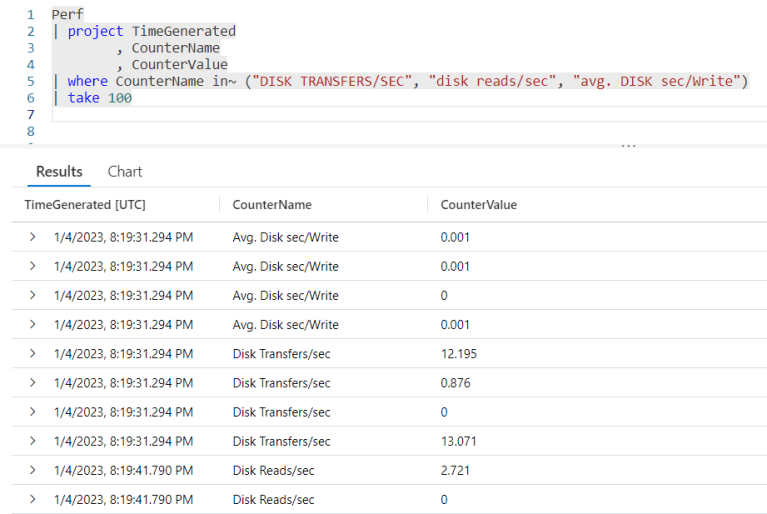The image size is (767, 514).
Task: Select the 12.195 counter value cell
Action: (x=459, y=354)
